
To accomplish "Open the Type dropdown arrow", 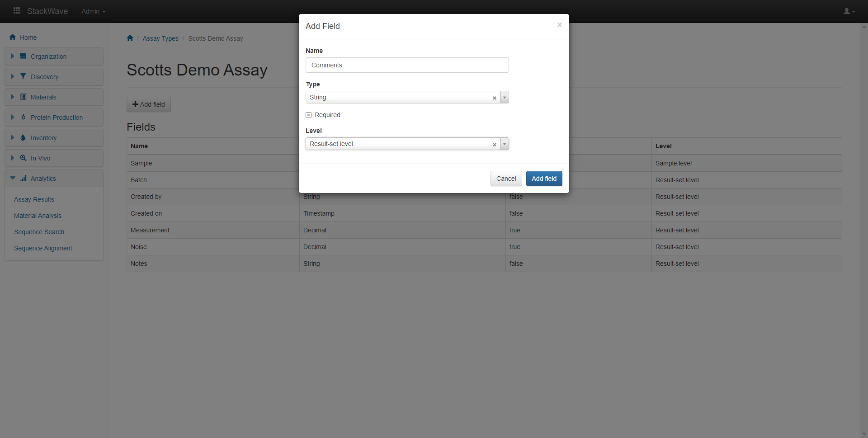I will point(505,98).
